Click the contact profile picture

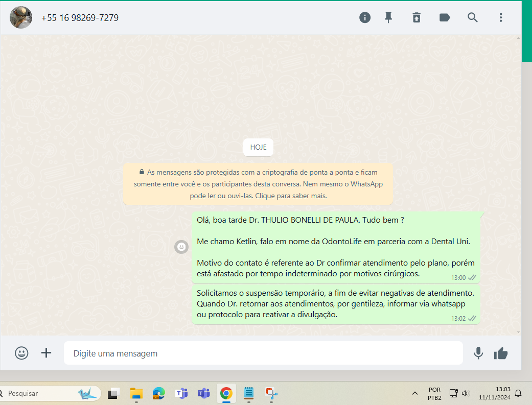point(21,17)
